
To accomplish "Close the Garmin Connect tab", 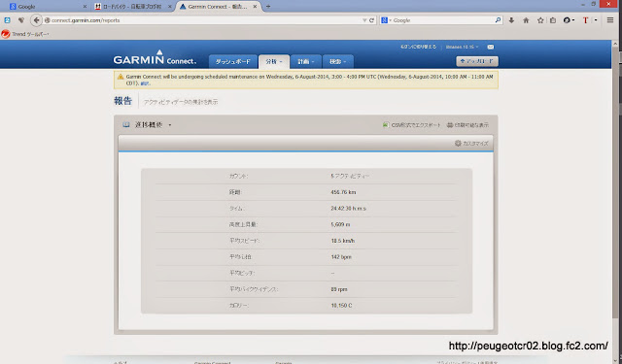I will click(255, 7).
